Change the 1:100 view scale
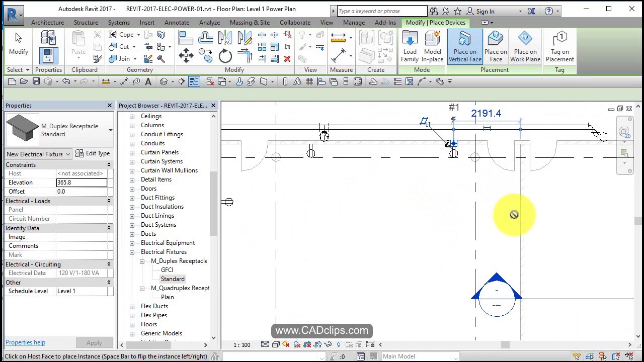 (242, 344)
